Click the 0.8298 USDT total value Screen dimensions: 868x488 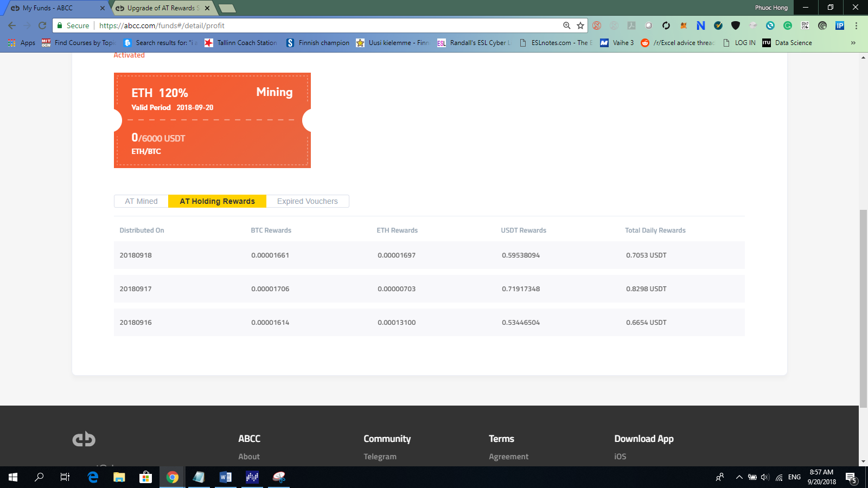coord(646,289)
